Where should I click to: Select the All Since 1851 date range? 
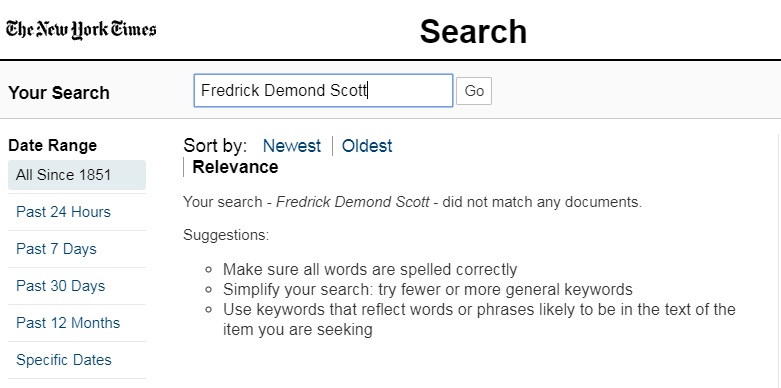77,175
